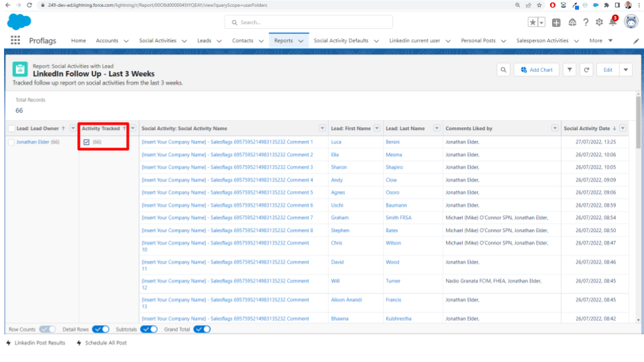Screen dimensions: 644x362
Task: Open the Smith FRSA last name link
Action: point(398,218)
